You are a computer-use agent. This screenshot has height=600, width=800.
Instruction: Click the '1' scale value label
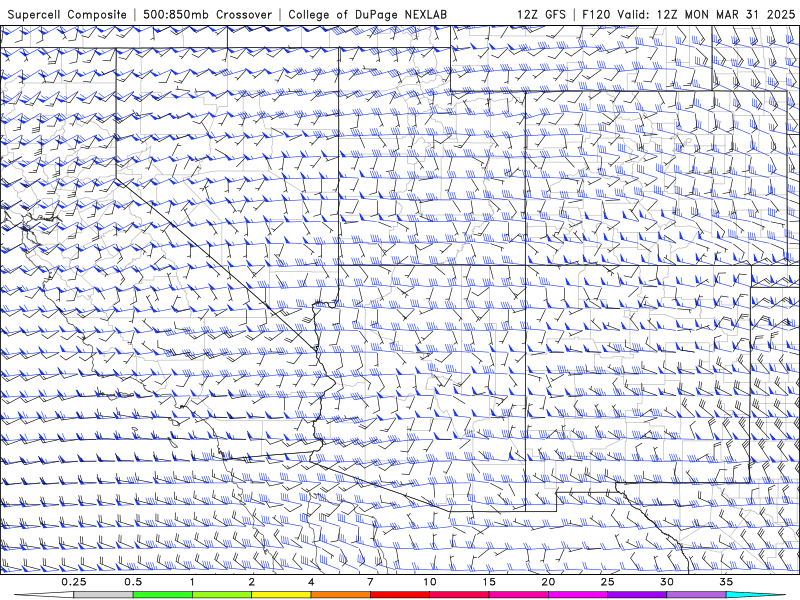point(192,582)
